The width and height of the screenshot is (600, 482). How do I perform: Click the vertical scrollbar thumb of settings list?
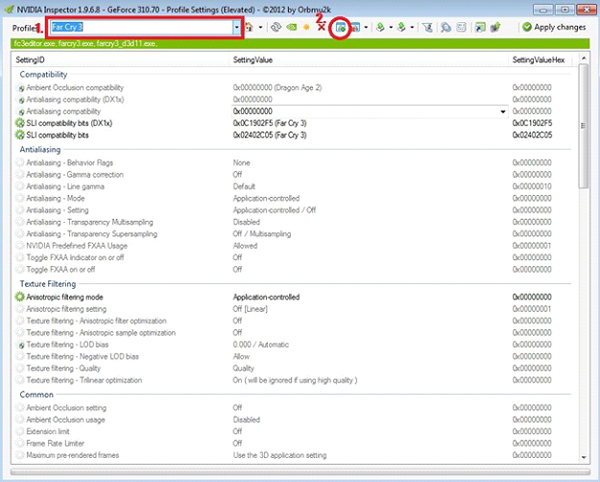click(x=584, y=126)
